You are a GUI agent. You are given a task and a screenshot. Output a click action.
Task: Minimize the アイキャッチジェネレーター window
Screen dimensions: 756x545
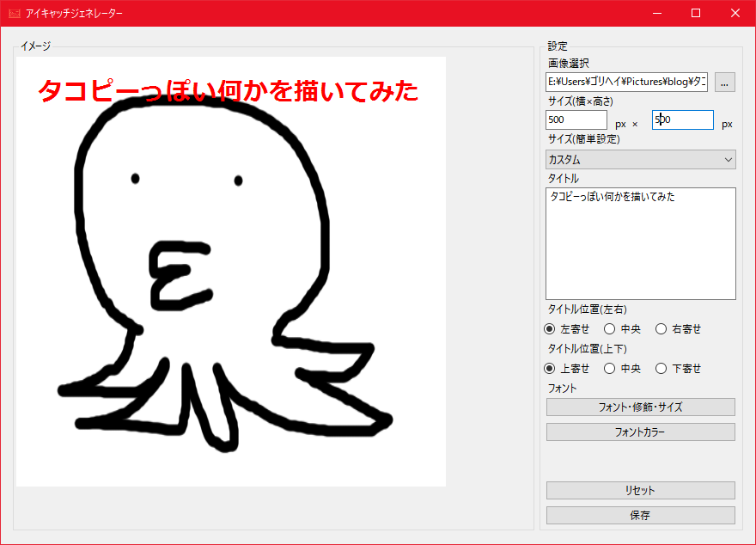click(656, 13)
